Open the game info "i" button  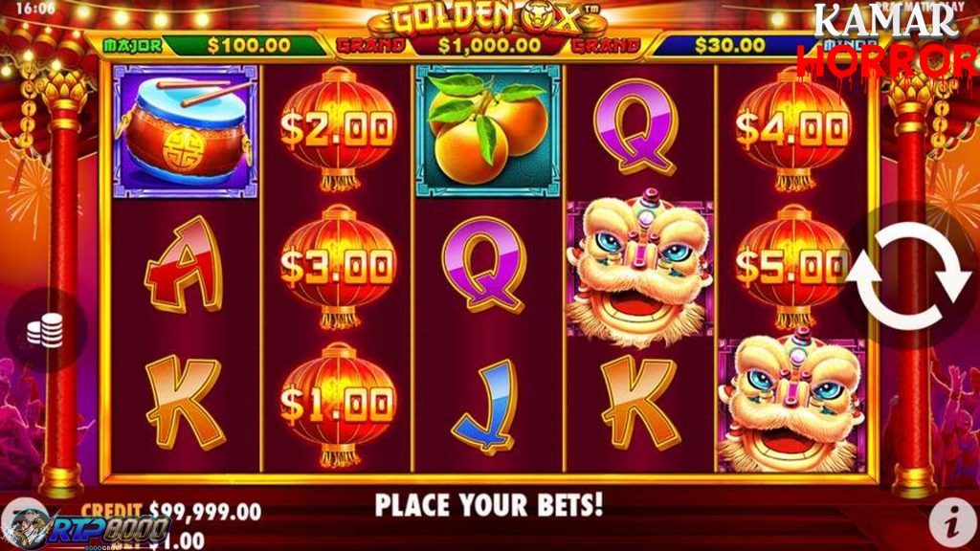(952, 521)
